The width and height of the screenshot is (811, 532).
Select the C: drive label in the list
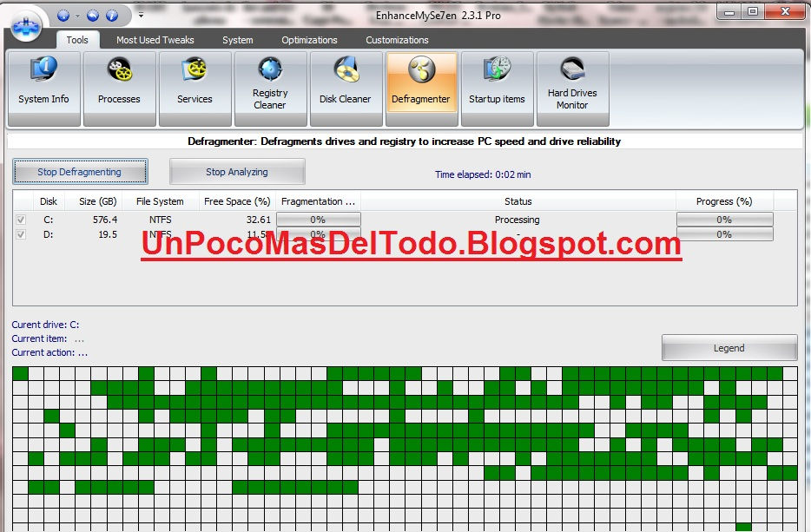[x=48, y=220]
